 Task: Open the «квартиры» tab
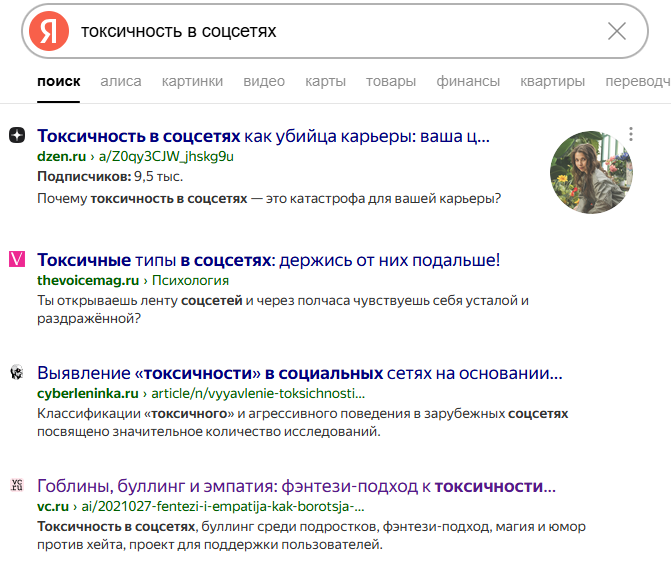[552, 81]
